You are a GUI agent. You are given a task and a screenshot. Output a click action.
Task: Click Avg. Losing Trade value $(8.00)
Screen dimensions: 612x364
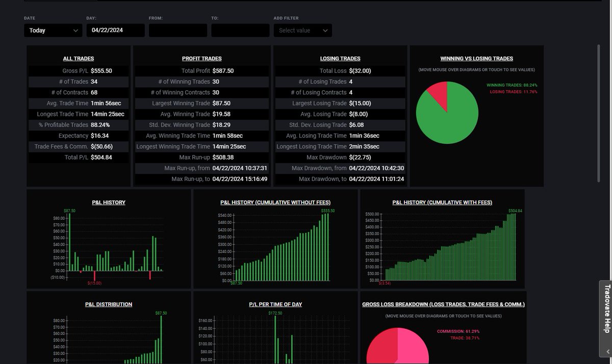click(x=359, y=114)
